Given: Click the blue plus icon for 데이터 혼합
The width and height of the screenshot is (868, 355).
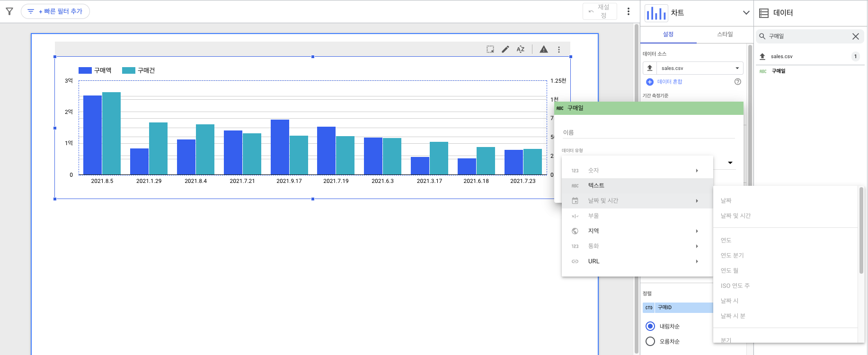Looking at the screenshot, I should [x=650, y=82].
